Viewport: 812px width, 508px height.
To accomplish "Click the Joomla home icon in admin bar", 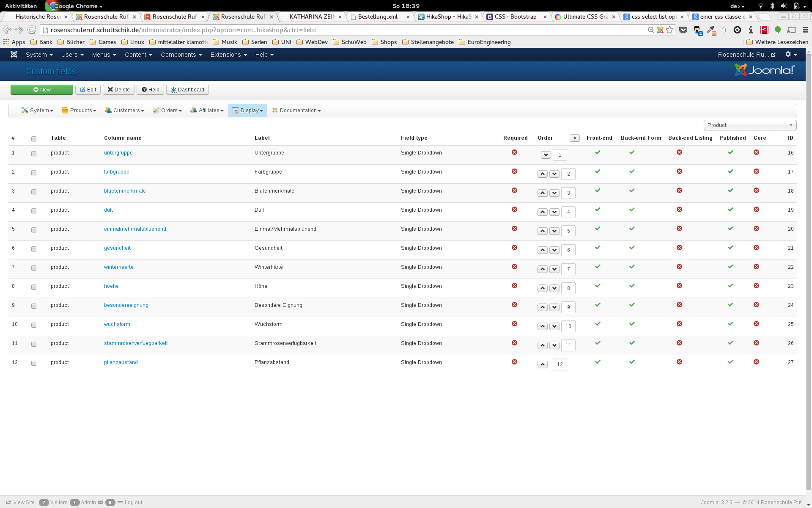I will (x=14, y=55).
